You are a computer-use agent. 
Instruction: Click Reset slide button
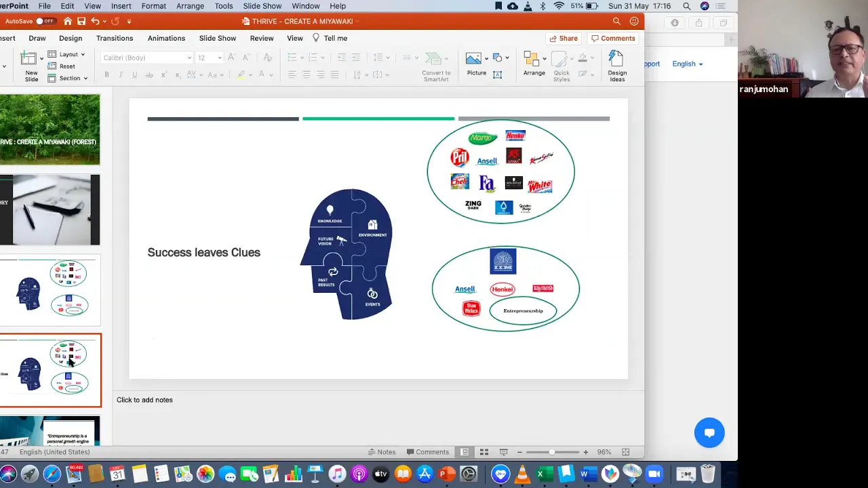tap(61, 66)
